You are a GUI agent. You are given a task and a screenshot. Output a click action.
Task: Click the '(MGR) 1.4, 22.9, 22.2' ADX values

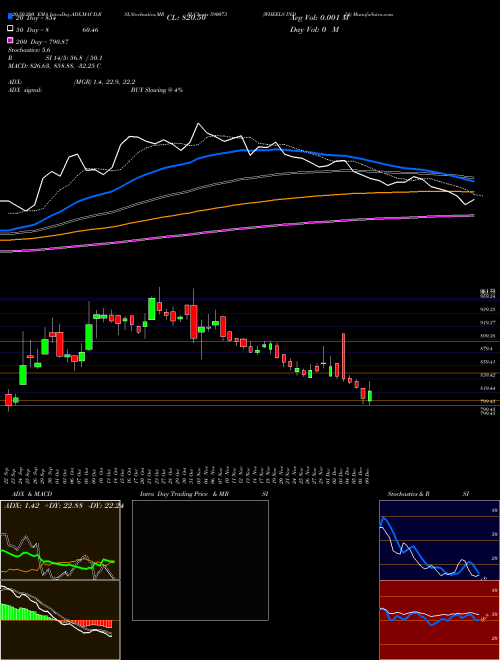click(x=104, y=82)
